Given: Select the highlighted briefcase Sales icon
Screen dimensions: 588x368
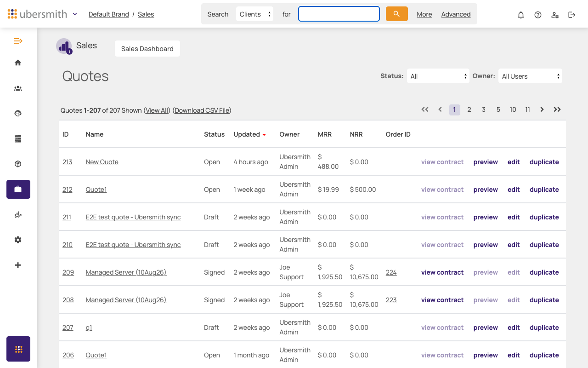Looking at the screenshot, I should point(18,189).
